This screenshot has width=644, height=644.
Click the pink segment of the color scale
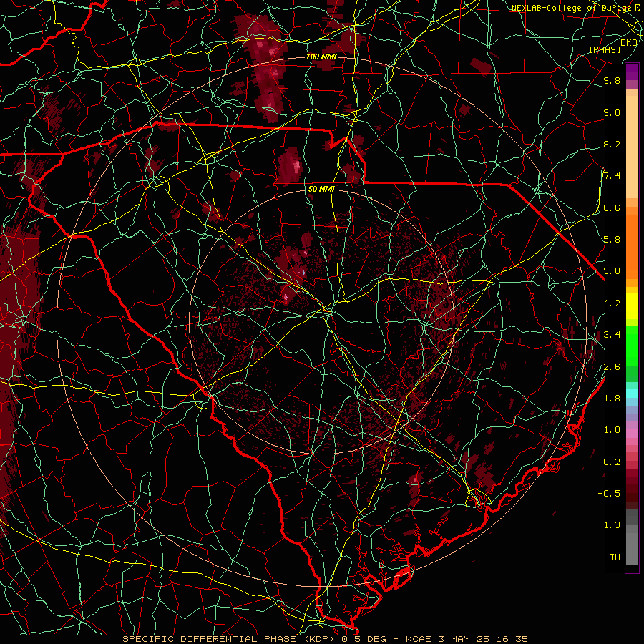(x=632, y=434)
